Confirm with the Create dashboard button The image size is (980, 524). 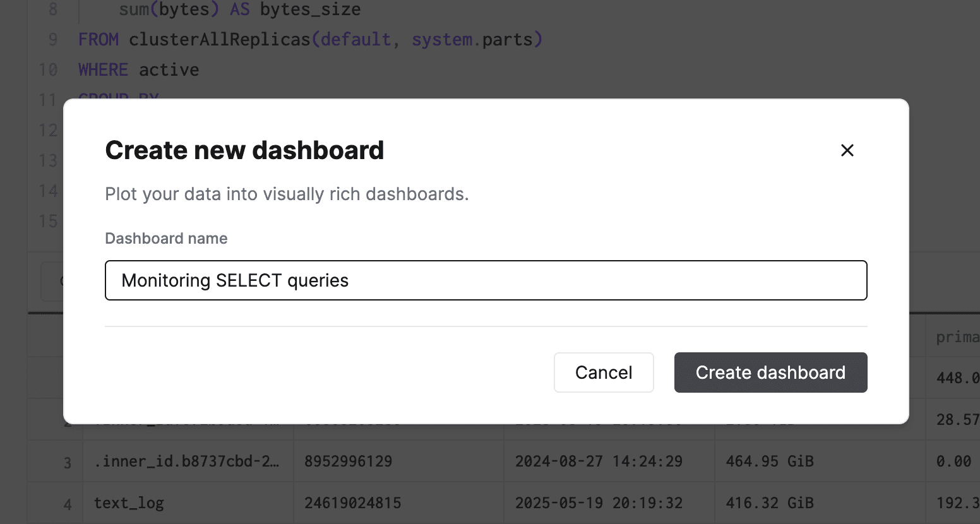[x=770, y=372]
